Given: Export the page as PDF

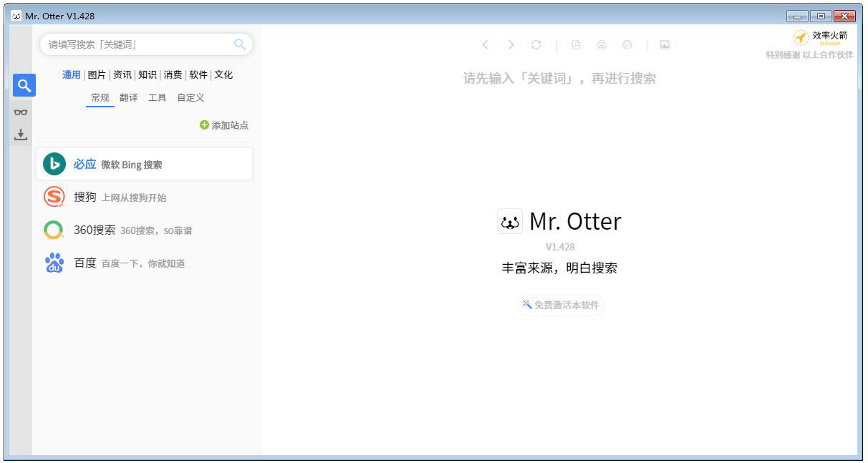Looking at the screenshot, I should click(x=575, y=44).
